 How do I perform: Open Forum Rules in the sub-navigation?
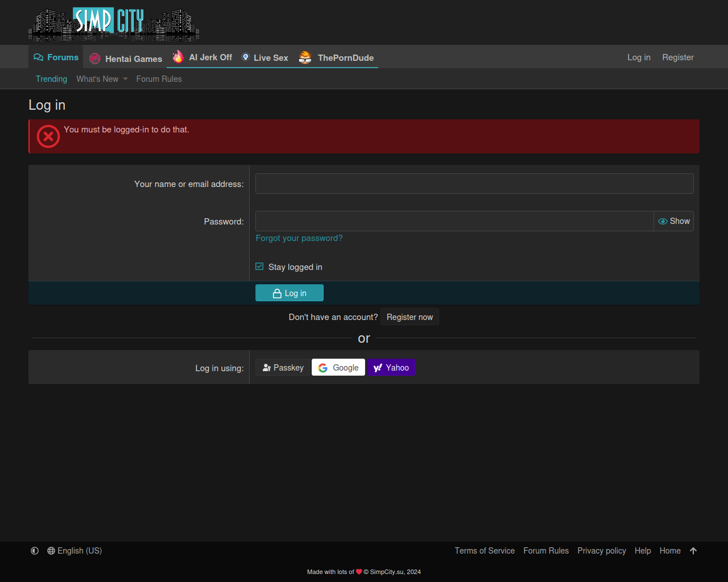click(159, 79)
